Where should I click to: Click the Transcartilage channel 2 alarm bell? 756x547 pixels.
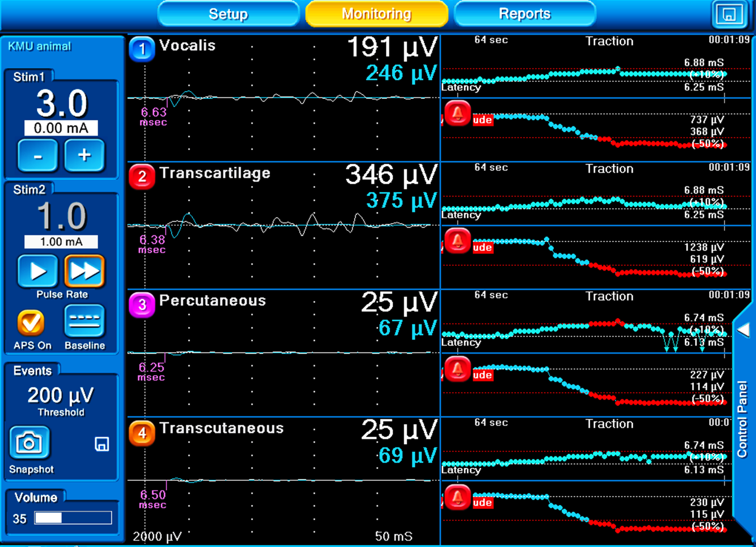[457, 241]
